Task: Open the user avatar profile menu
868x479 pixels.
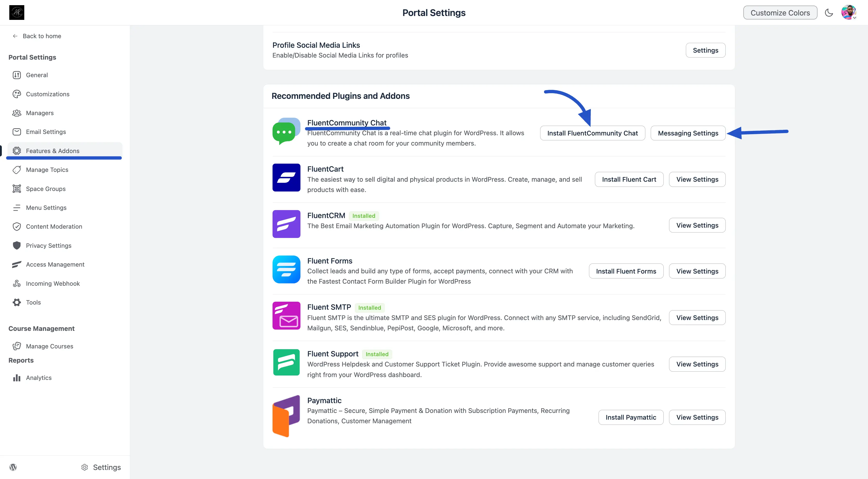Action: click(x=848, y=12)
